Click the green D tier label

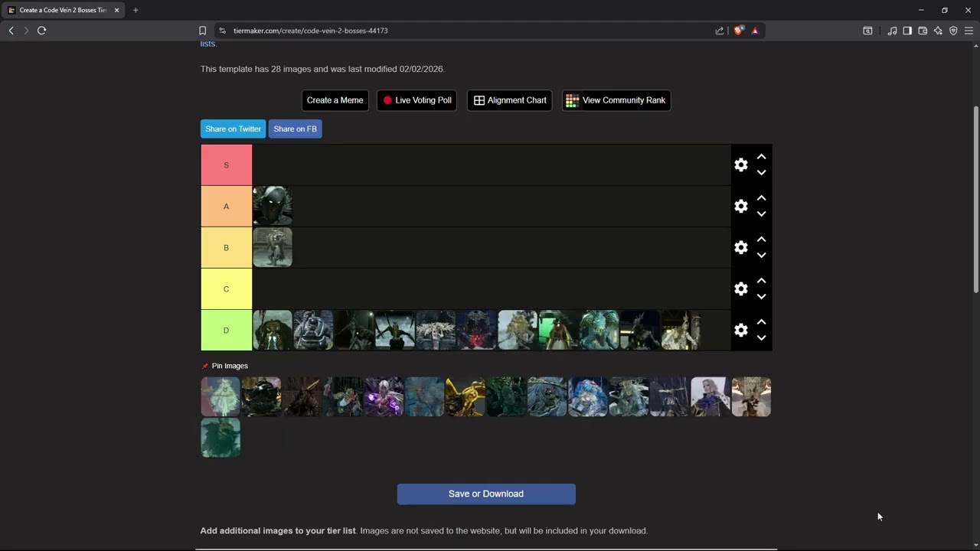226,331
